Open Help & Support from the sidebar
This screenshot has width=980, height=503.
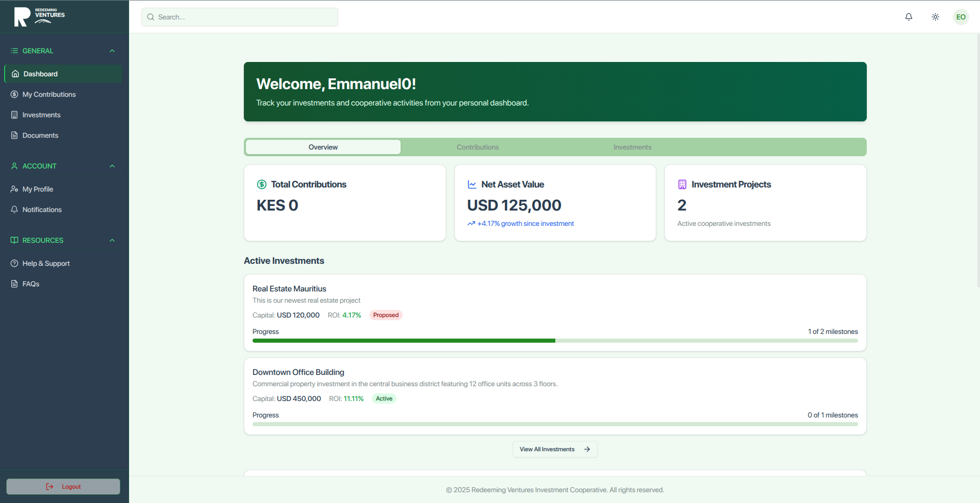(46, 263)
